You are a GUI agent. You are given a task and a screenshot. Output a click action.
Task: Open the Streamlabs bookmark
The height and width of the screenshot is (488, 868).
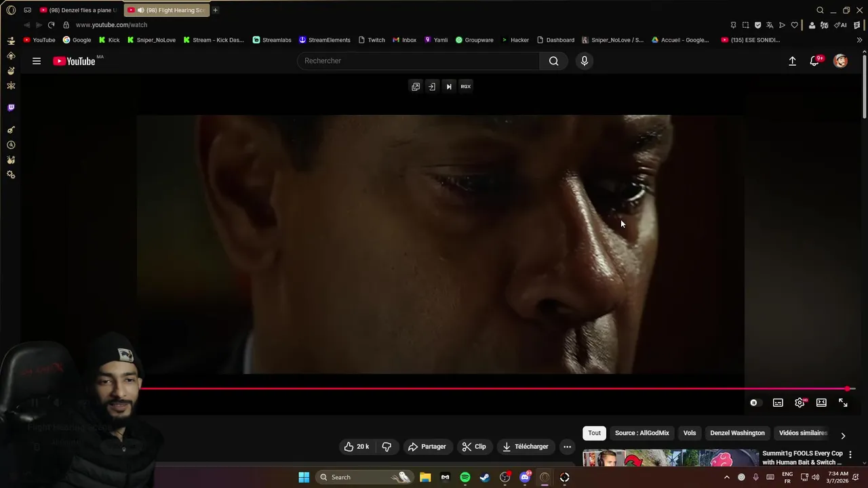272,40
